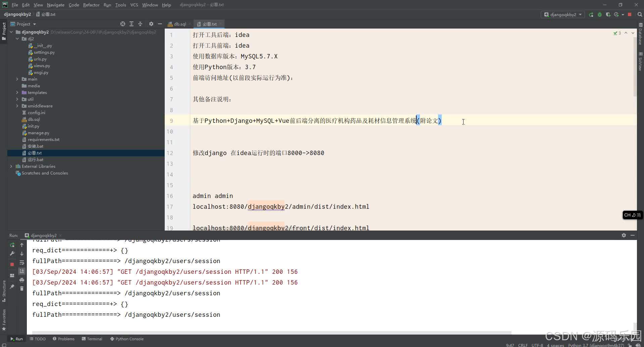Toggle soft-wrap in the Run console
Screen dimensions: 644x347
[22, 263]
